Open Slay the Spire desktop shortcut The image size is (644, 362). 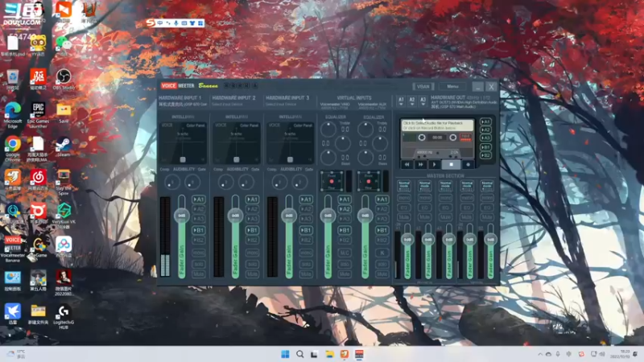pyautogui.click(x=64, y=182)
